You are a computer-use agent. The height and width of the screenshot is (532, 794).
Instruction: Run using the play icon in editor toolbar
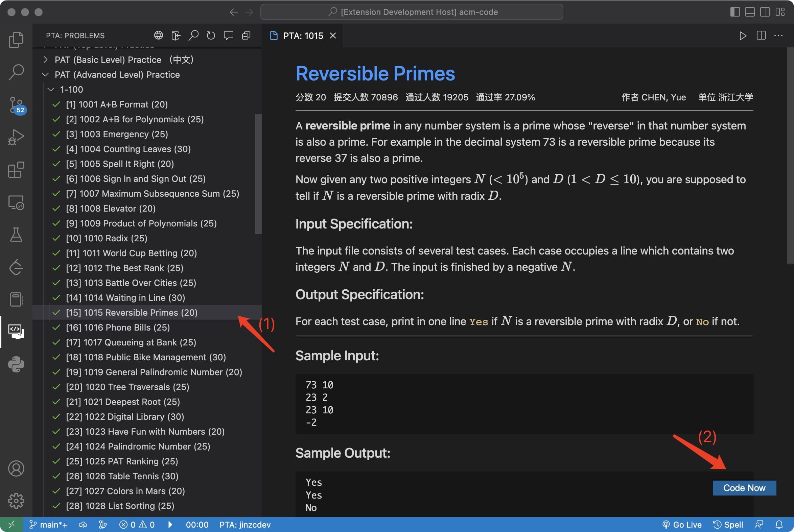(x=743, y=35)
